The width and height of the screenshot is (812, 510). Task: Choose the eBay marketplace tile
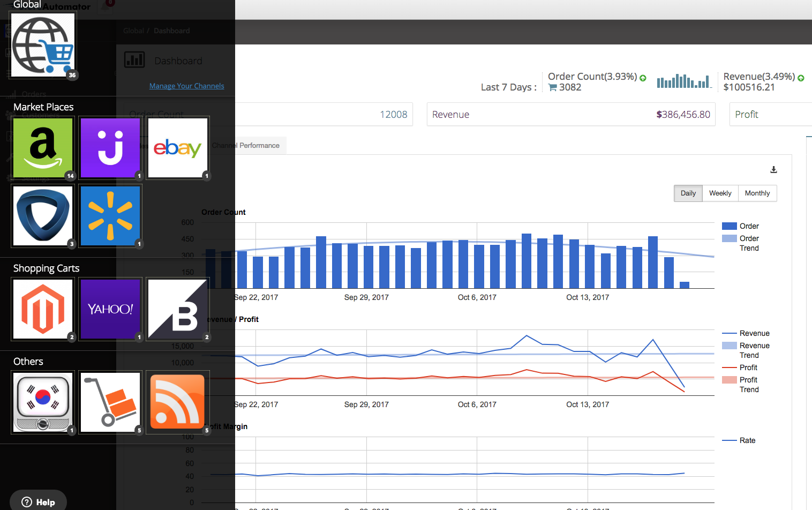[178, 148]
